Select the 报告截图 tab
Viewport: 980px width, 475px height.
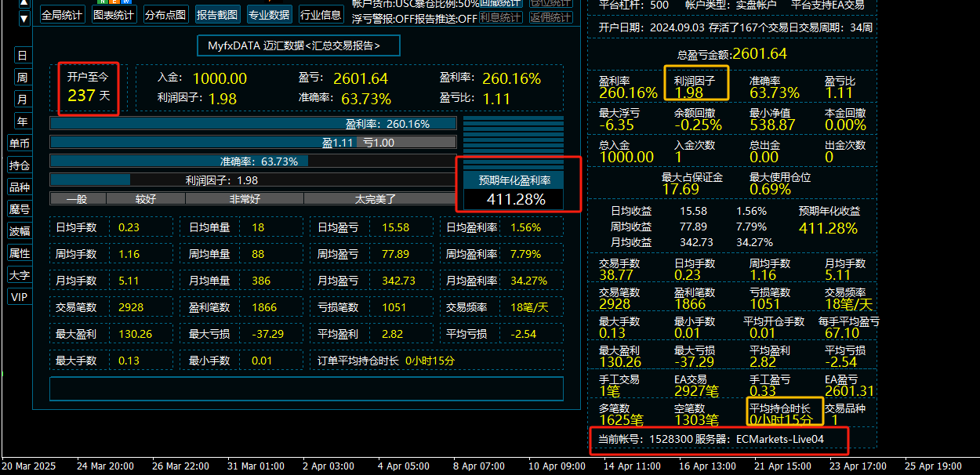pos(218,14)
